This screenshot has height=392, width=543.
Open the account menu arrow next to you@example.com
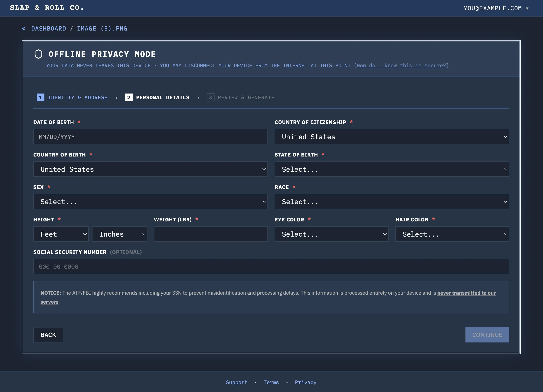[x=527, y=9]
